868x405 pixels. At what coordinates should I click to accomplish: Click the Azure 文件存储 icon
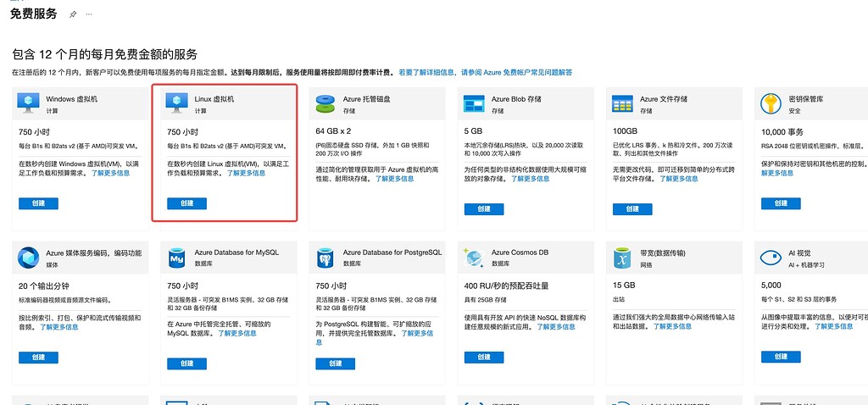click(622, 103)
